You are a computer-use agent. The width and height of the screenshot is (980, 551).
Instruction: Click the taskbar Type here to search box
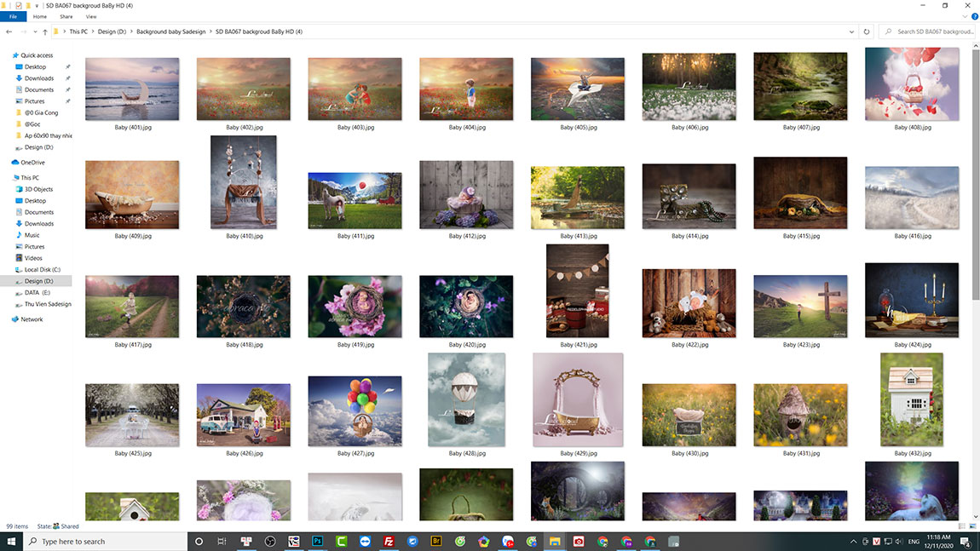106,542
